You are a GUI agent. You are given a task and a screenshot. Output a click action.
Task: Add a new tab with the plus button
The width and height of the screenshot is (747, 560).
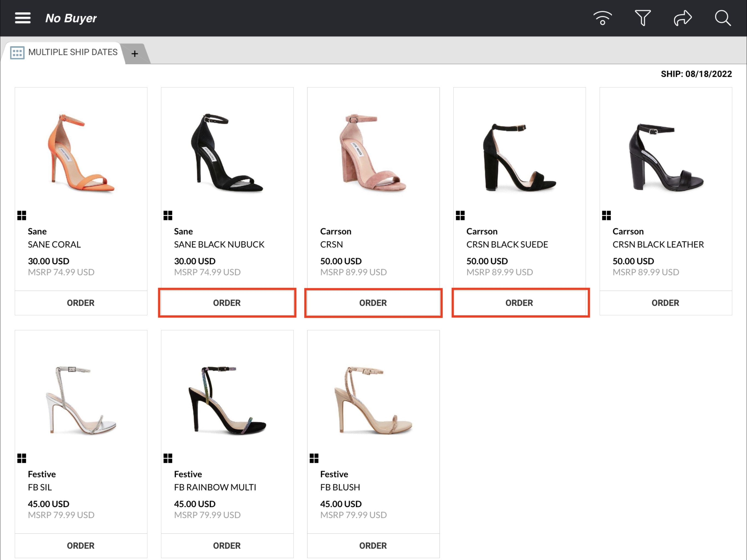(135, 53)
